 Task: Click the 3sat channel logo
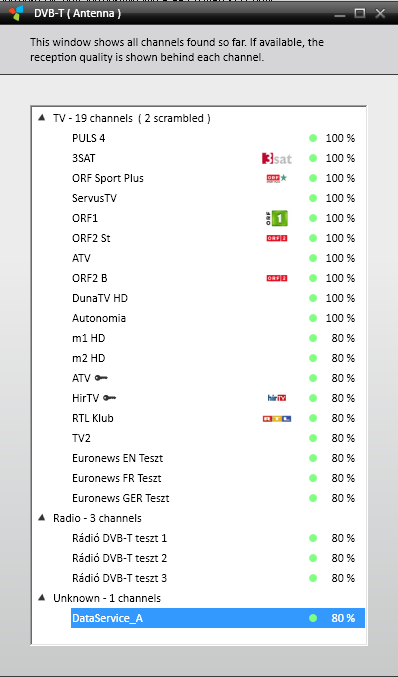[277, 158]
